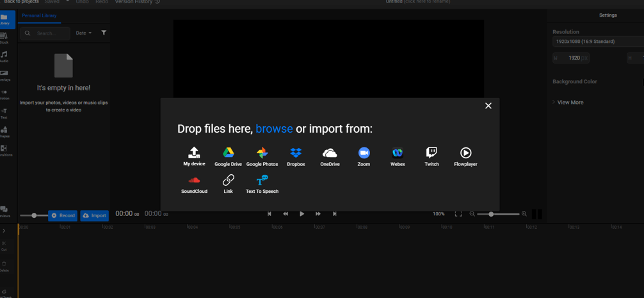Close the import dialog
This screenshot has width=644, height=298.
pos(488,106)
